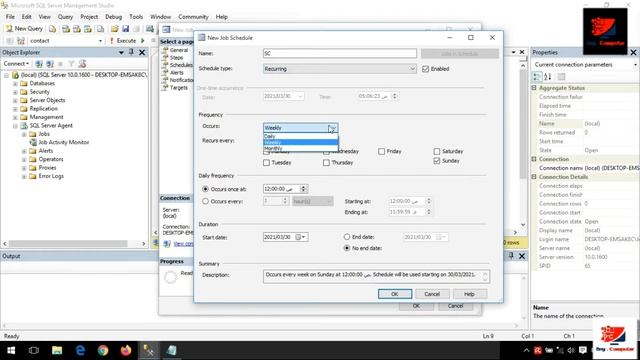Open Microsoft Edge from the taskbar
This screenshot has width=640, height=360.
80,351
